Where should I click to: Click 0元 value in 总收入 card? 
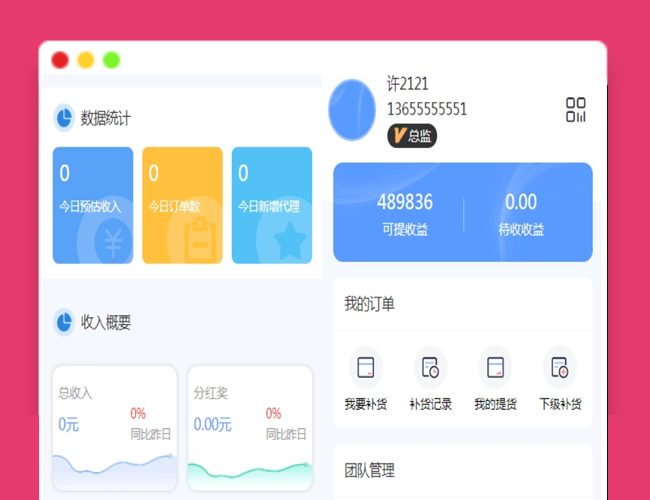pyautogui.click(x=68, y=425)
